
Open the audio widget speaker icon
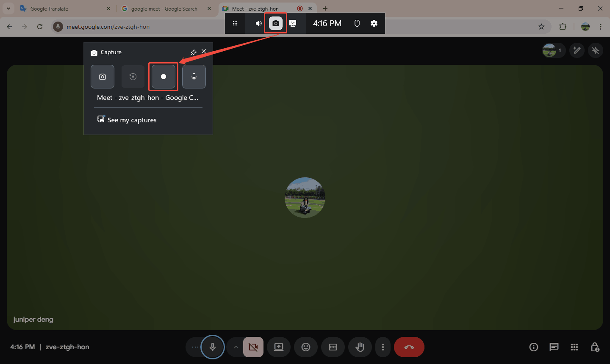click(x=258, y=23)
